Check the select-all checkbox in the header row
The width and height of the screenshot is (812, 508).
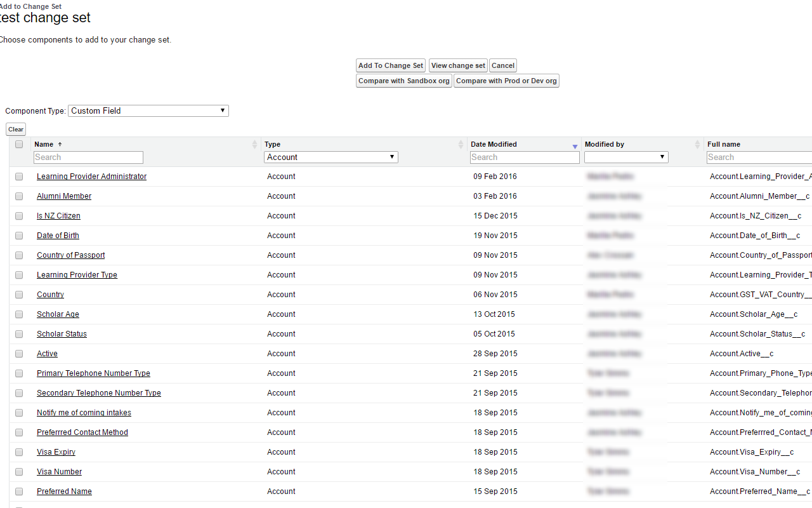tap(18, 144)
